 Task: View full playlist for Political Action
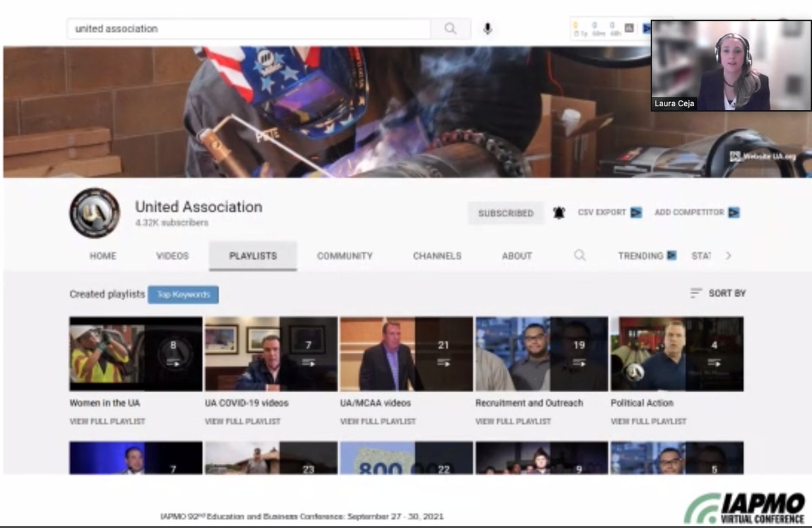(649, 421)
